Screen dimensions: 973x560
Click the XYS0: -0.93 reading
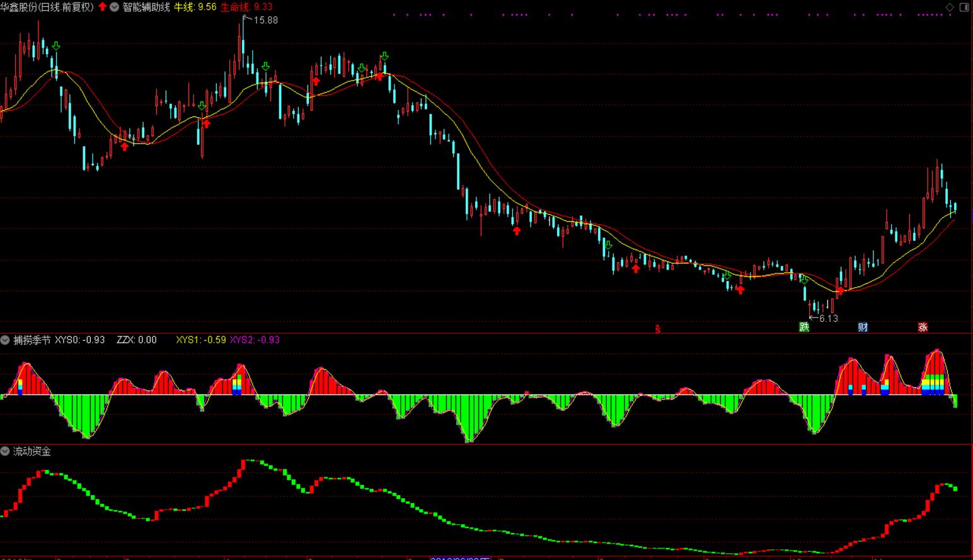tap(80, 340)
